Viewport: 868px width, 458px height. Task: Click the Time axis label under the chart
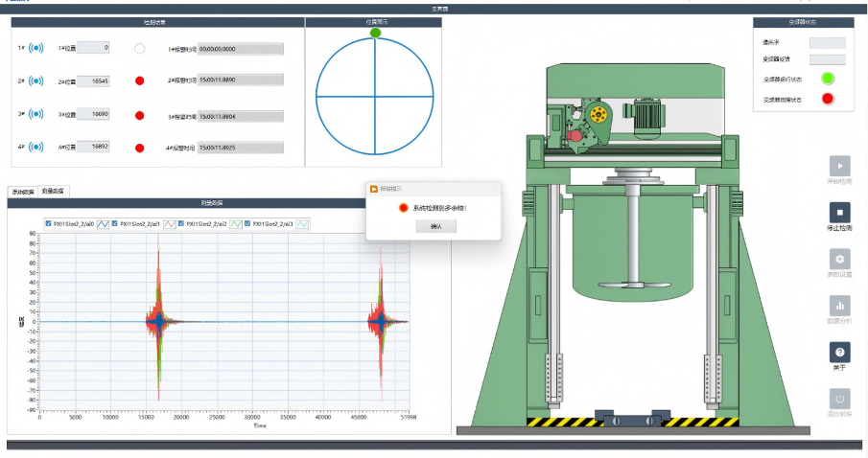click(x=260, y=425)
